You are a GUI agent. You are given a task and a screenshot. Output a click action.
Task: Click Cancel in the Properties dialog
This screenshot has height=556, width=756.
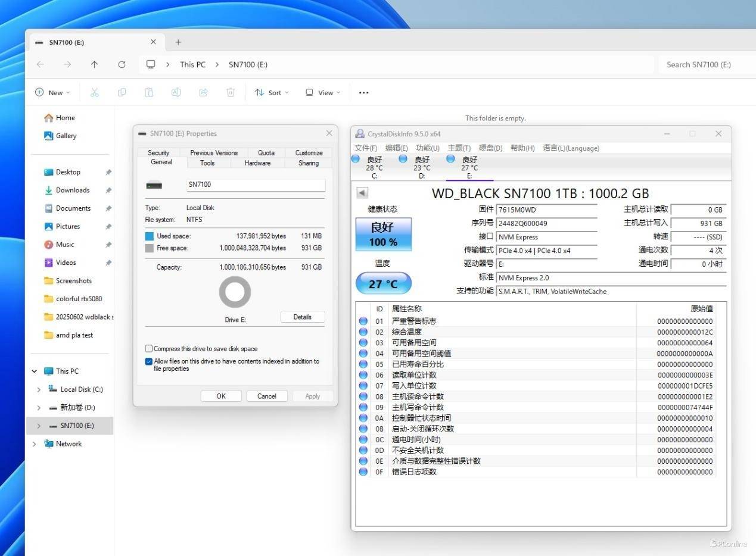tap(267, 396)
